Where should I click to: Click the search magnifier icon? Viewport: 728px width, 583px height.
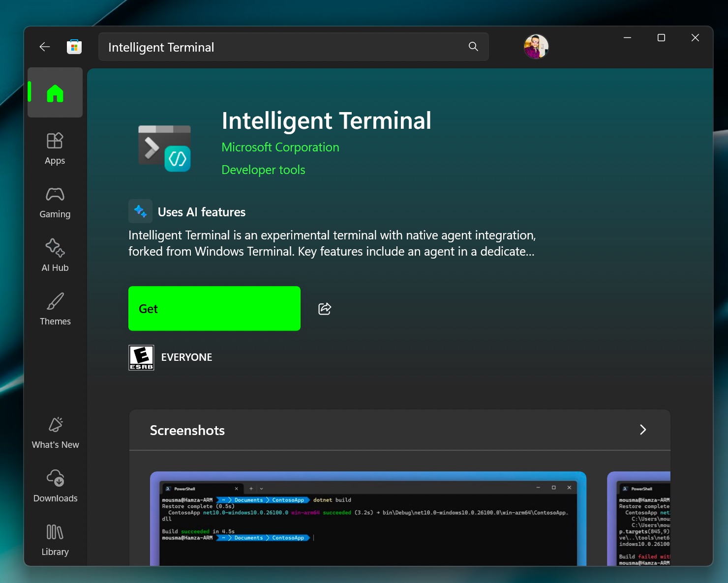pos(473,46)
